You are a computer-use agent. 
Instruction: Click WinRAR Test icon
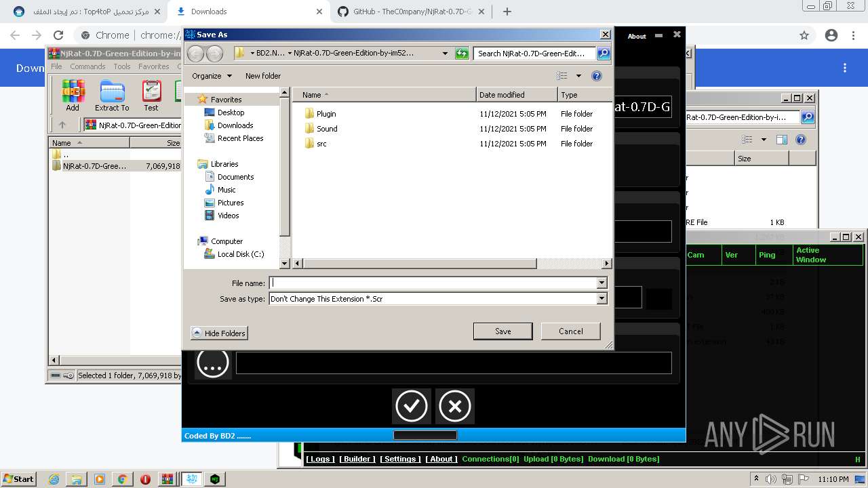(151, 95)
